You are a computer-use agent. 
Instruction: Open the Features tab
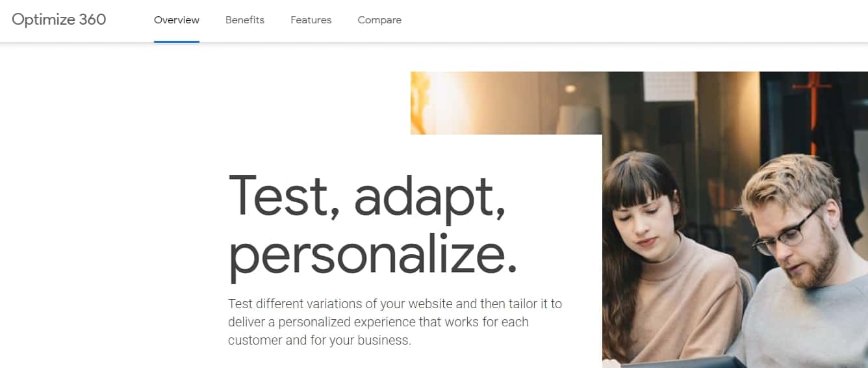click(311, 20)
